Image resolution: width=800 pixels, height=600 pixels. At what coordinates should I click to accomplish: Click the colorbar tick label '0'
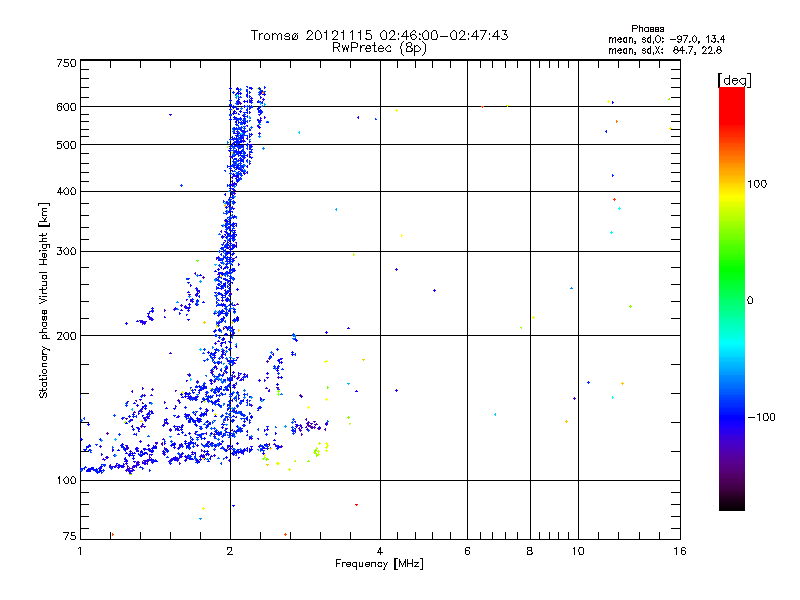tap(749, 301)
